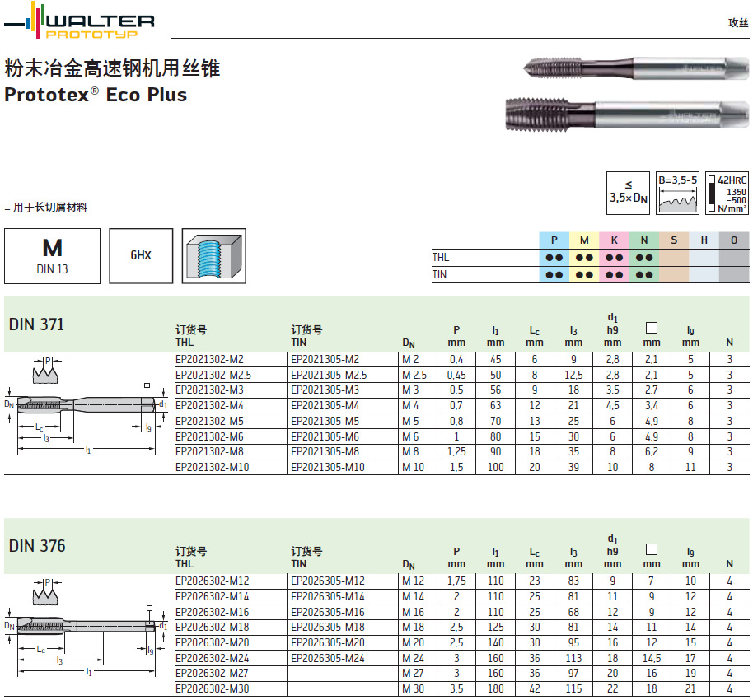Click the TIN row dots under M column
This screenshot has width=753, height=700.
pos(584,275)
